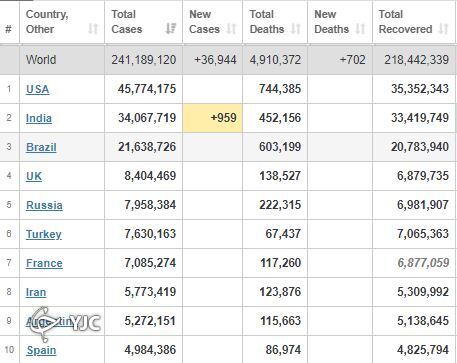Select USA total cases 45,774,175

click(147, 89)
